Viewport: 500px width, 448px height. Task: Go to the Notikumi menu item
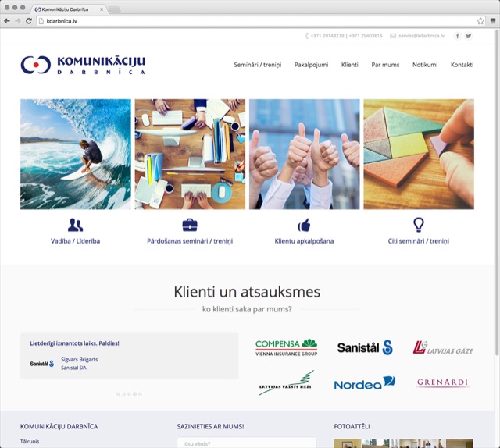[x=425, y=65]
